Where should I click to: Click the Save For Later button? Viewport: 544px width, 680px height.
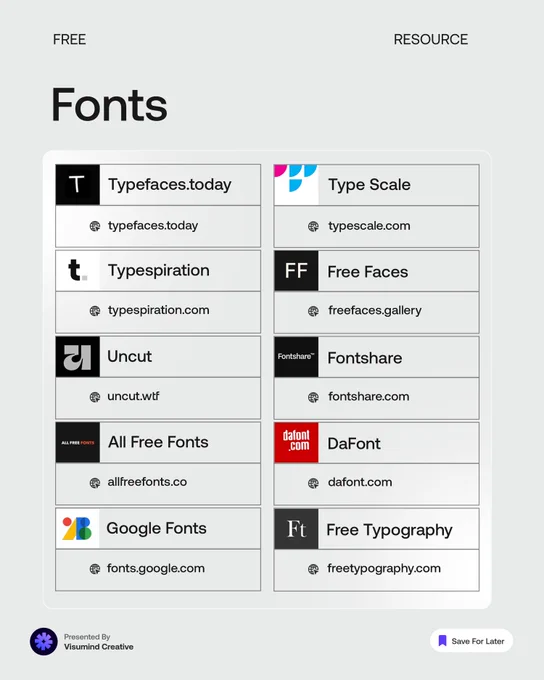(x=472, y=641)
